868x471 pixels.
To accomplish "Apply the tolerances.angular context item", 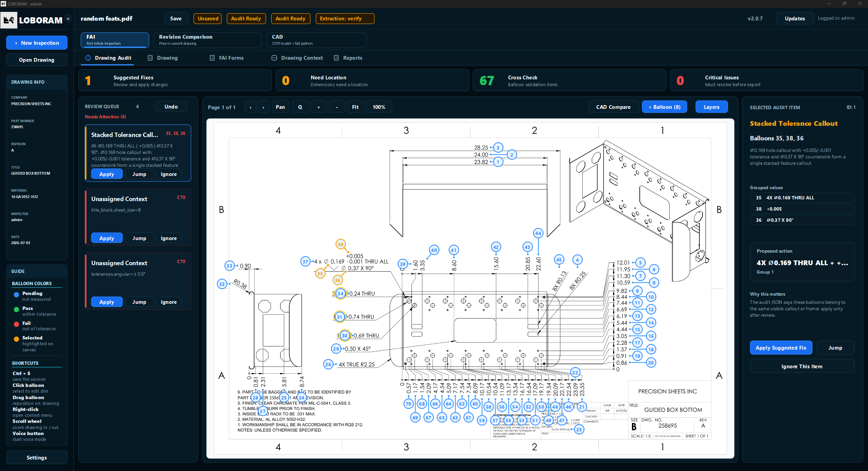I will click(107, 302).
